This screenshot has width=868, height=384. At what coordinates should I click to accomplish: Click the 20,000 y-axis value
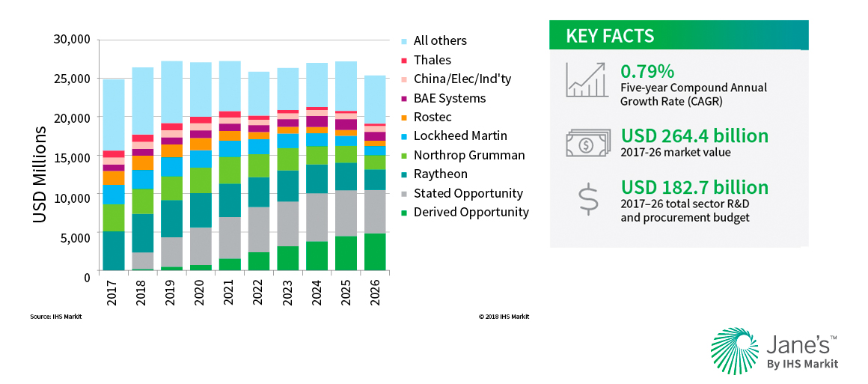point(72,118)
